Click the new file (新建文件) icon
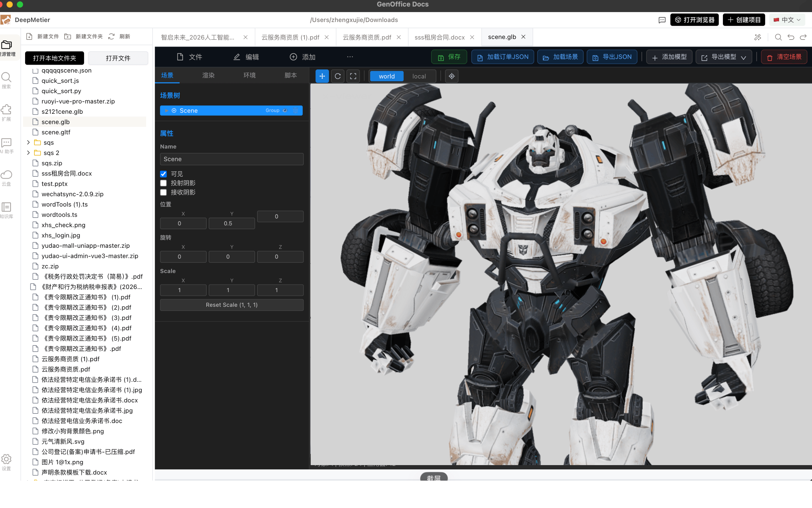The height and width of the screenshot is (508, 812). point(29,37)
